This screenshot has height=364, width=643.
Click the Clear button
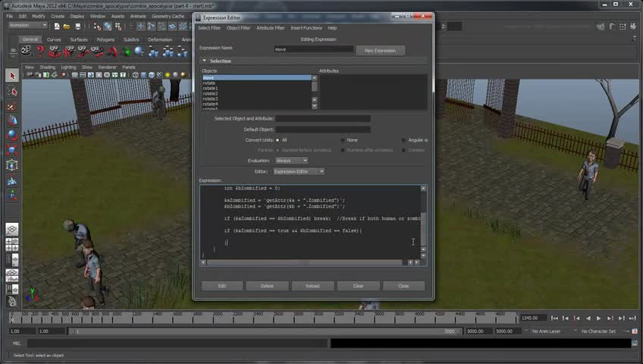[358, 286]
